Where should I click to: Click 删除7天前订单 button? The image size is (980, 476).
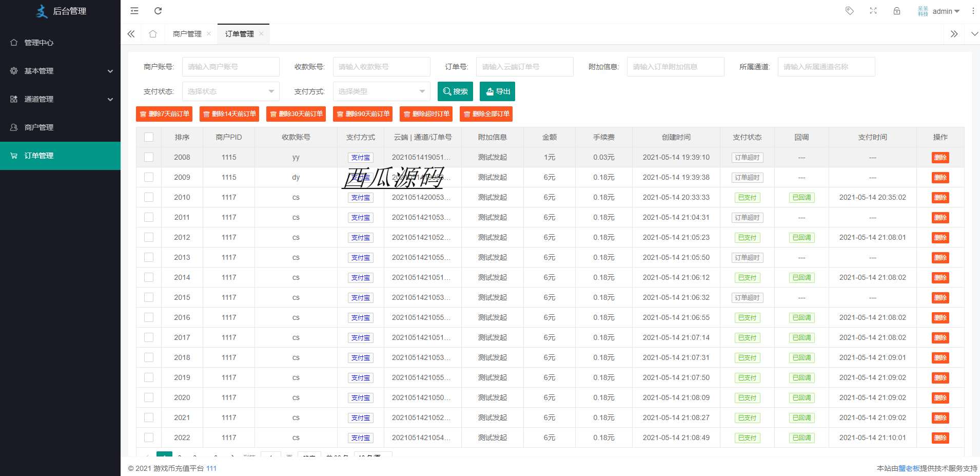coord(164,114)
